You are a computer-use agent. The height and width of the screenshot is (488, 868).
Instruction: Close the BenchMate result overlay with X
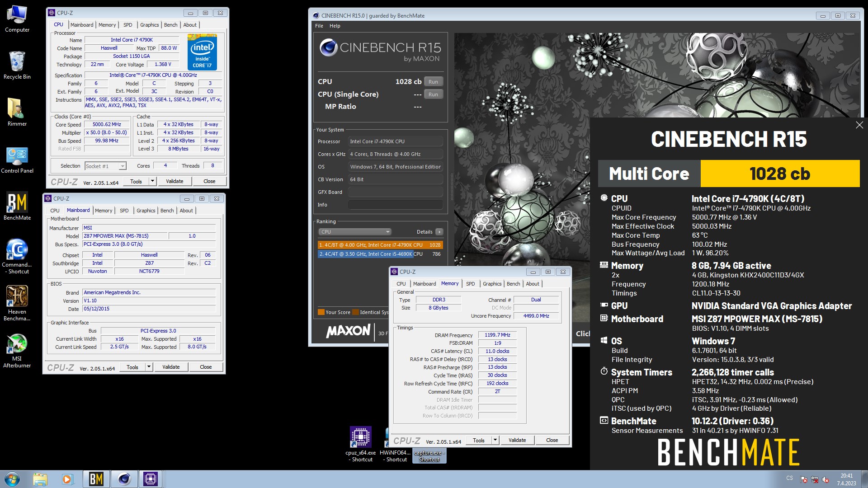859,125
